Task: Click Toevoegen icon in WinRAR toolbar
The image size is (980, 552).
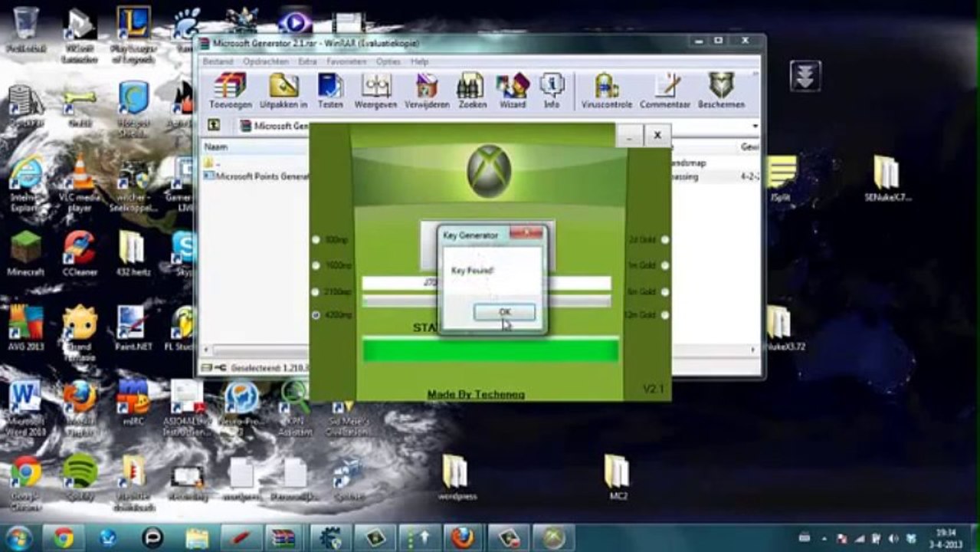Action: (x=231, y=91)
